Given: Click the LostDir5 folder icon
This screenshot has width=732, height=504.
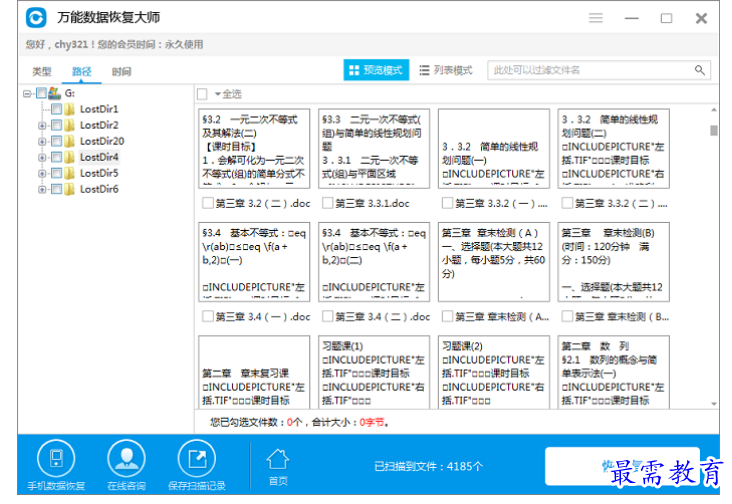Looking at the screenshot, I should (70, 173).
